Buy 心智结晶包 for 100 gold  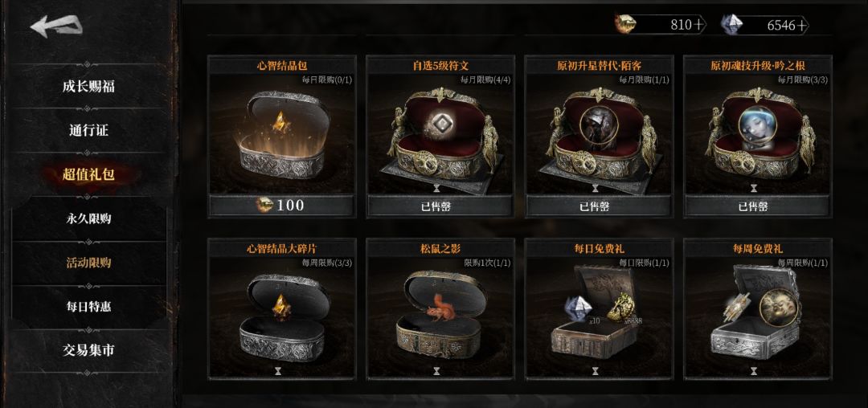(x=282, y=206)
